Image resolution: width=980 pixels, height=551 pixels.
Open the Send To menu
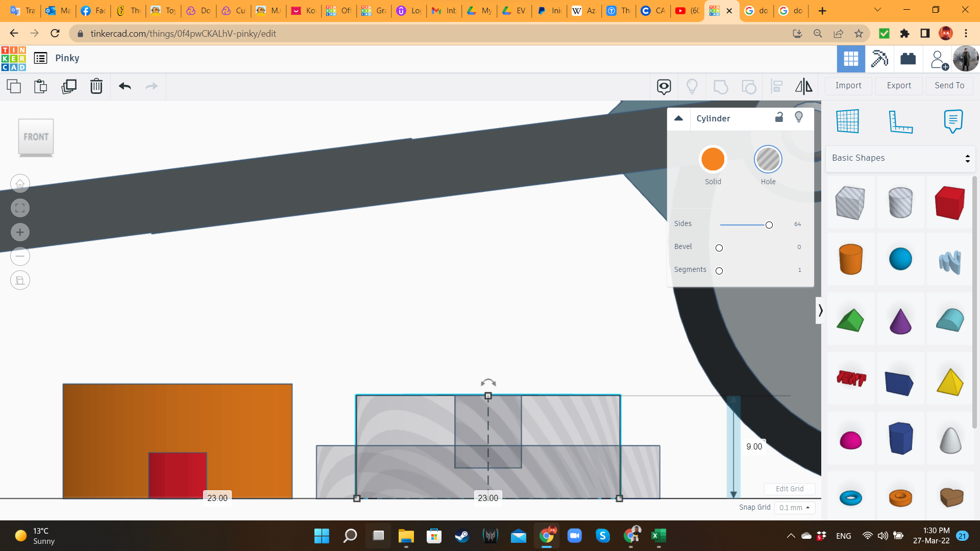click(x=949, y=86)
